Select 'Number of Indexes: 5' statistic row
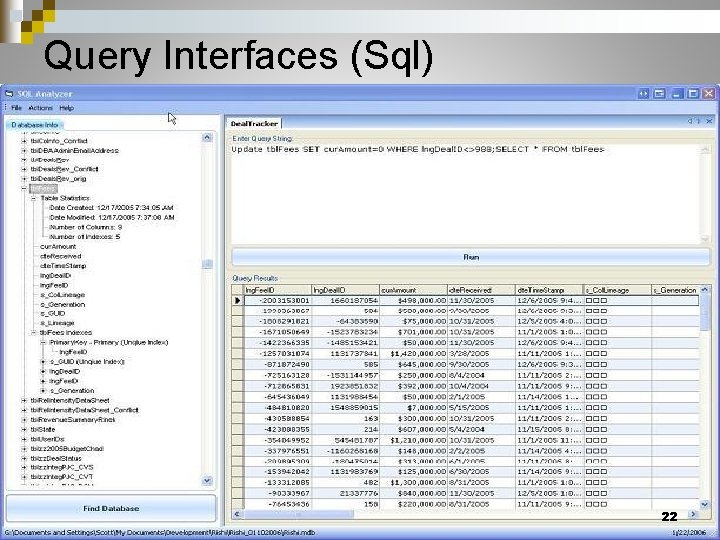 point(84,237)
